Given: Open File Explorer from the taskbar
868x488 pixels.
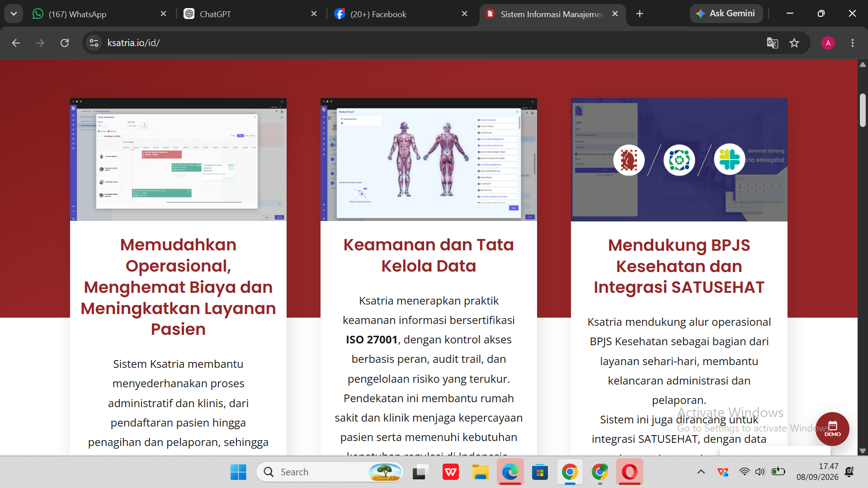Looking at the screenshot, I should point(480,472).
